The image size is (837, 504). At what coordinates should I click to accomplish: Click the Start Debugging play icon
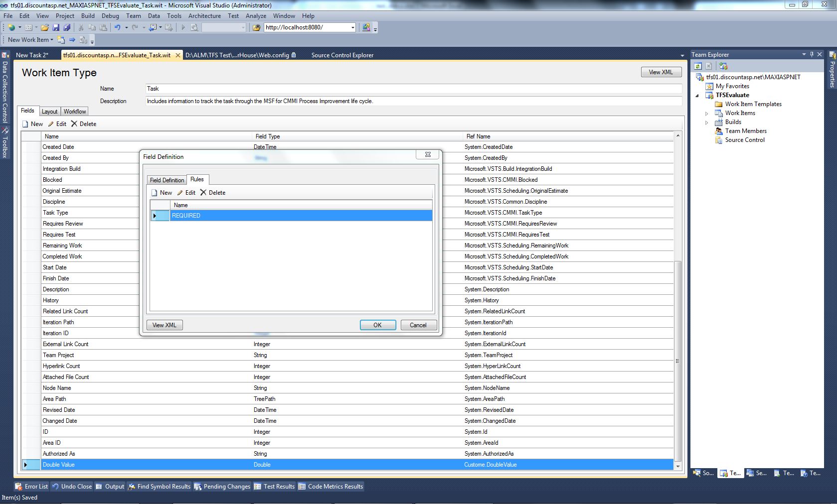[183, 27]
